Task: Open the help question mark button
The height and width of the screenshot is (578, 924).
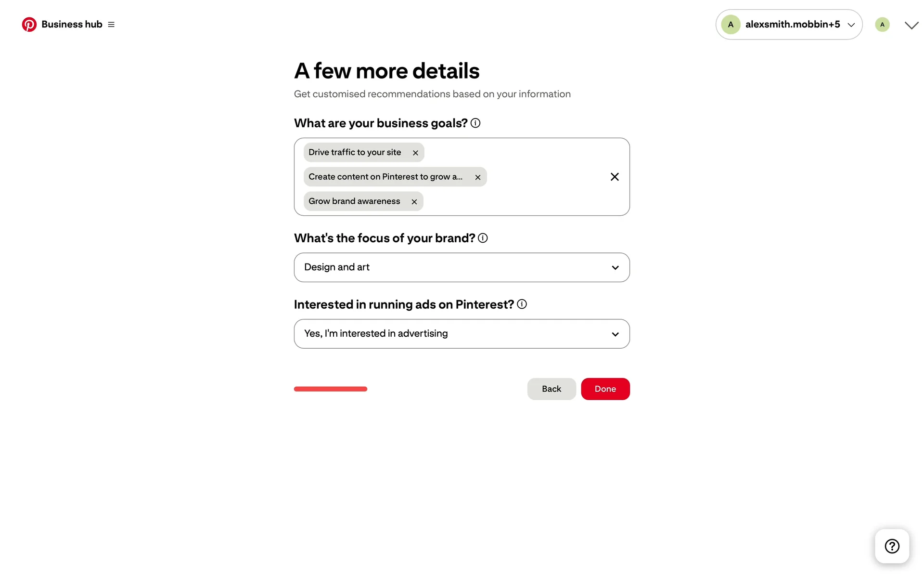Action: point(892,546)
